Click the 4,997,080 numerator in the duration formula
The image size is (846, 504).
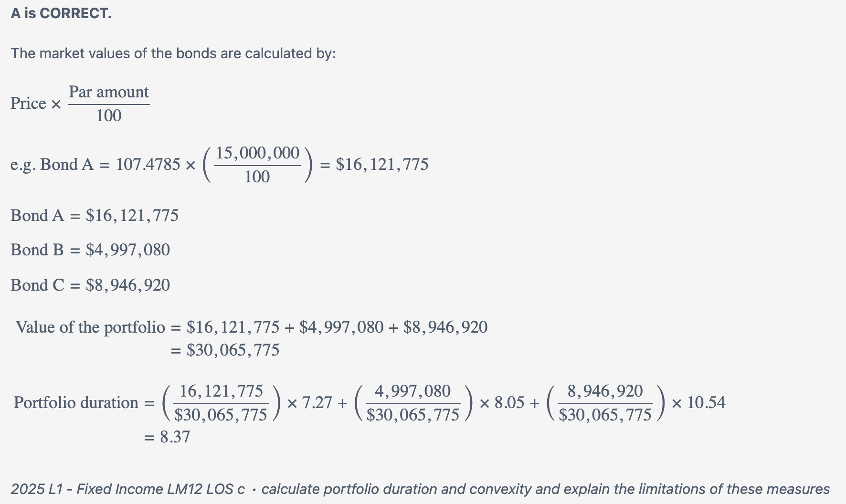412,391
